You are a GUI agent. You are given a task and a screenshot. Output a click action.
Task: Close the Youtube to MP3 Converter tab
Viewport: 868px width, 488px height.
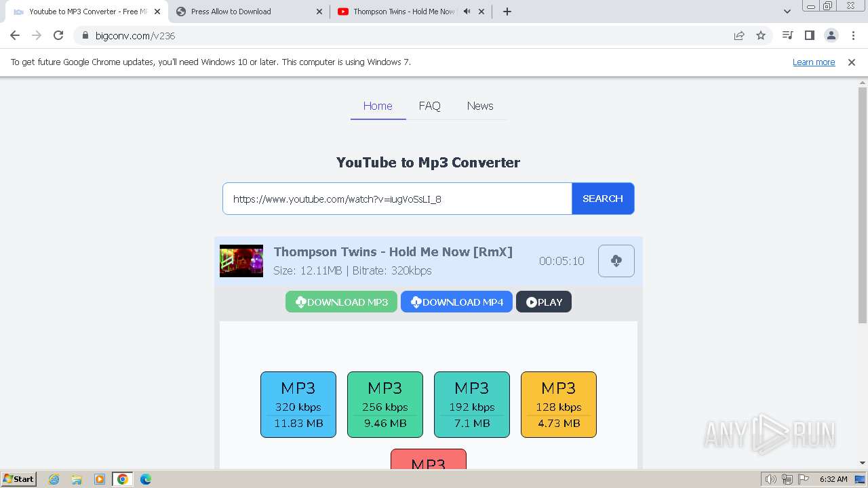tap(157, 12)
